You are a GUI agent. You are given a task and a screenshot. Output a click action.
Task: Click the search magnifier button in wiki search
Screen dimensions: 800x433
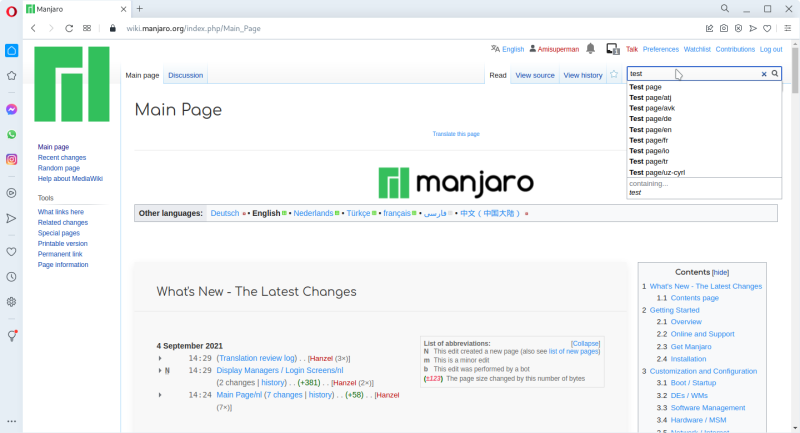pyautogui.click(x=774, y=73)
